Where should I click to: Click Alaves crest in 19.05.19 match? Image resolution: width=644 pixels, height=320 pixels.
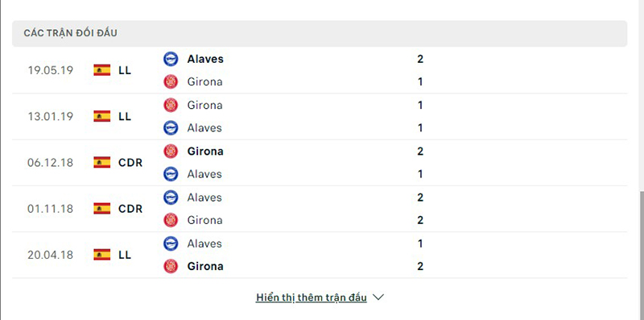pos(171,59)
